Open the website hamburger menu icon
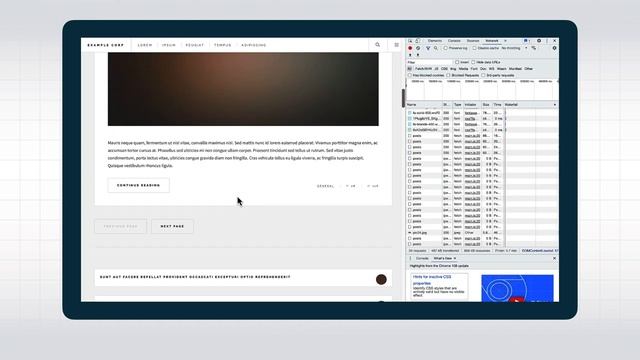The height and width of the screenshot is (360, 640). [396, 45]
